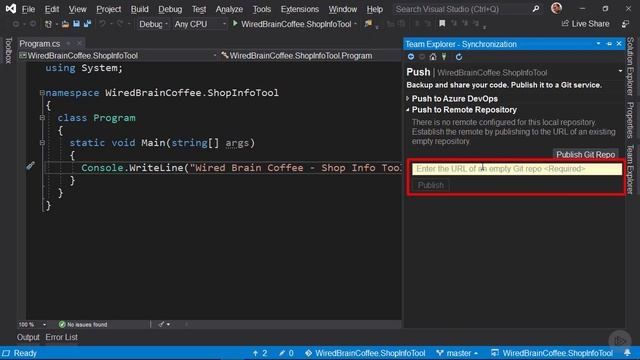Close the Team Explorer panel
640x360 pixels.
click(619, 43)
